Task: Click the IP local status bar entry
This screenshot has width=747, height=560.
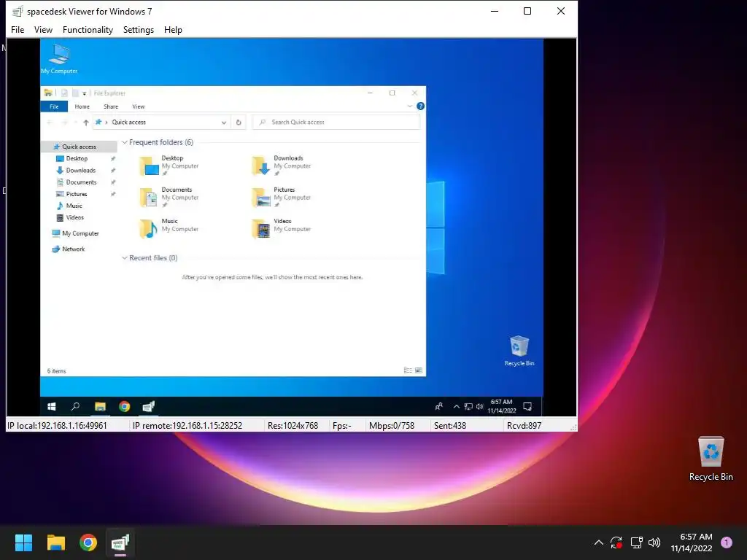Action: pos(57,426)
